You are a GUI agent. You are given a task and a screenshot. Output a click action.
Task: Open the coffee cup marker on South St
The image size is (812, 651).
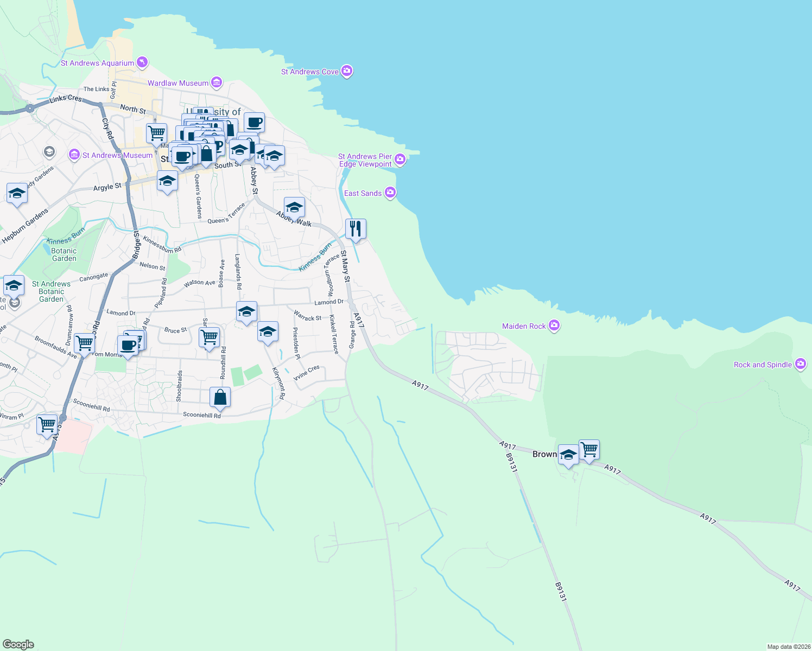click(182, 157)
